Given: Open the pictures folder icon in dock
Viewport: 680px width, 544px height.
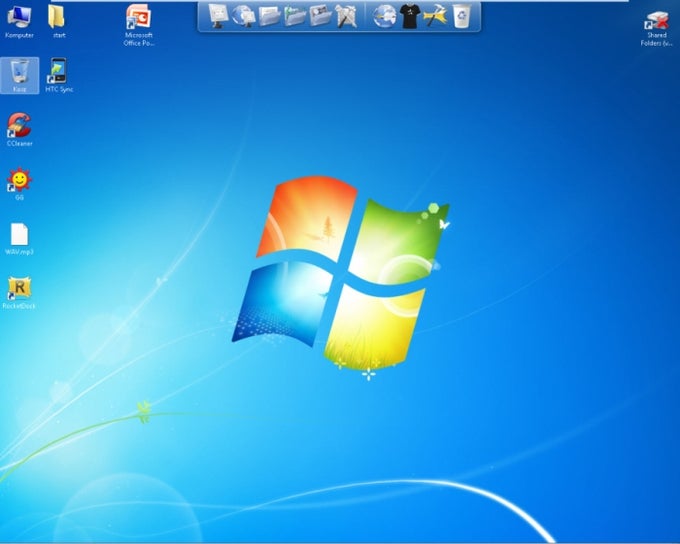Looking at the screenshot, I should pyautogui.click(x=320, y=16).
